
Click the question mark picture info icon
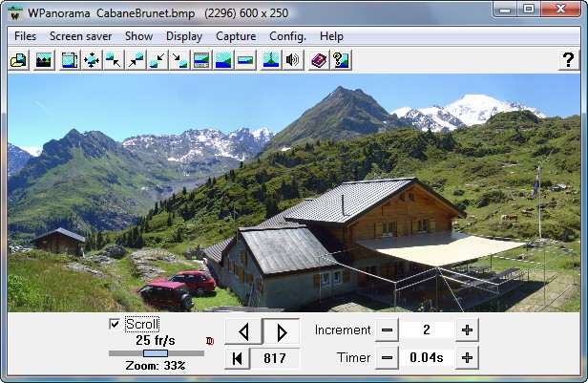coord(341,60)
